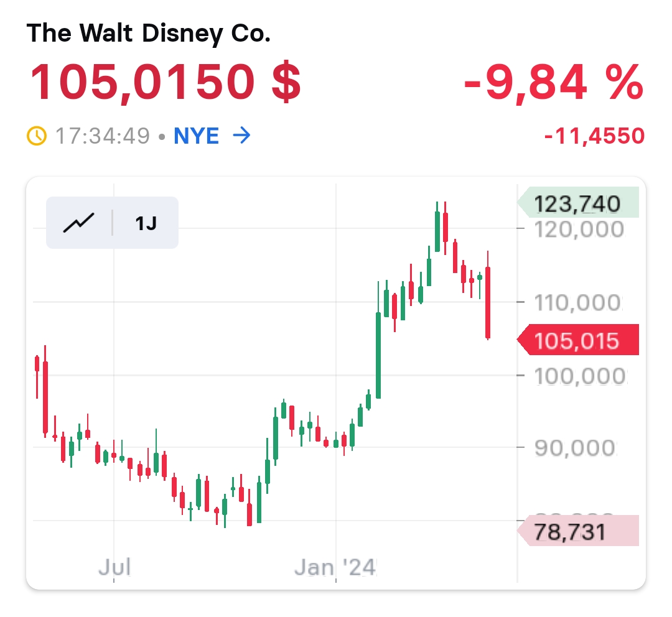Click the line chart type icon
This screenshot has width=672, height=617.
coord(78,222)
